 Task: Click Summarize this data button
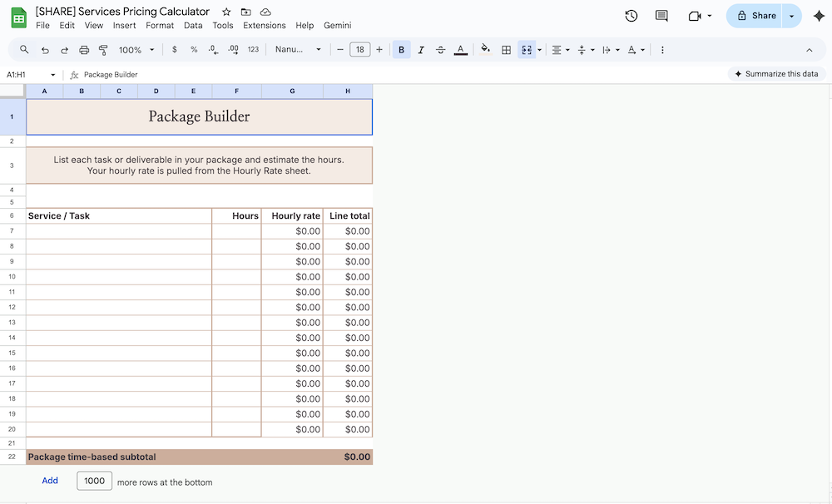coord(776,74)
